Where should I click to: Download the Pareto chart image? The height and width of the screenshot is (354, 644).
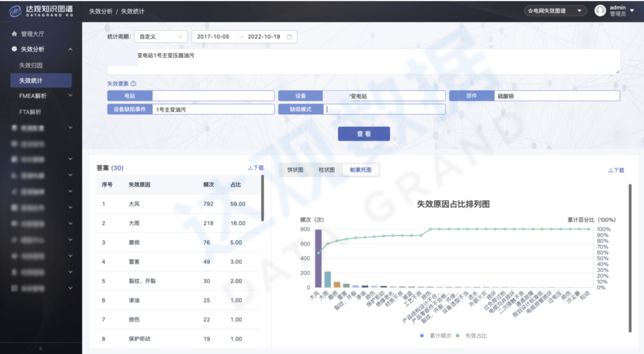click(616, 170)
